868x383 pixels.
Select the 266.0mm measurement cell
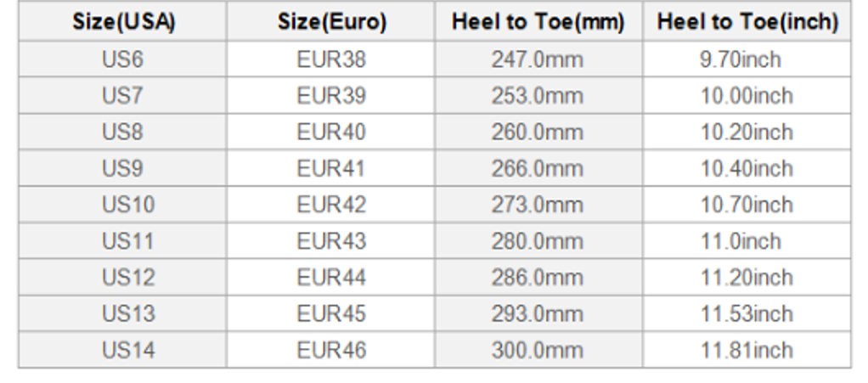click(538, 168)
